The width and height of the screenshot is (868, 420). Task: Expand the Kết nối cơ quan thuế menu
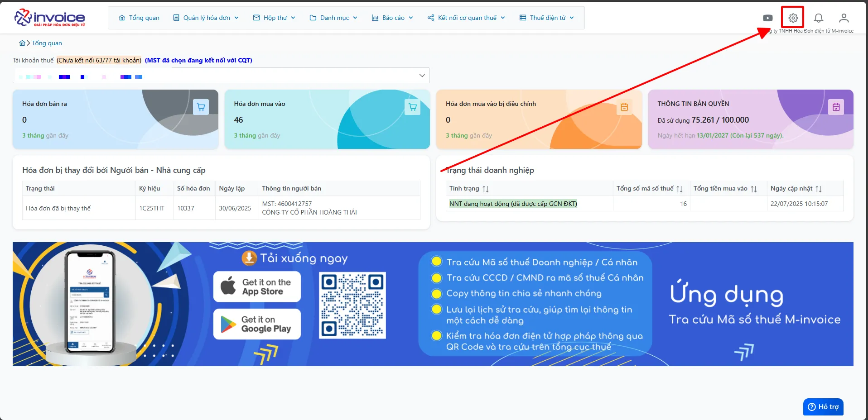[x=466, y=18]
